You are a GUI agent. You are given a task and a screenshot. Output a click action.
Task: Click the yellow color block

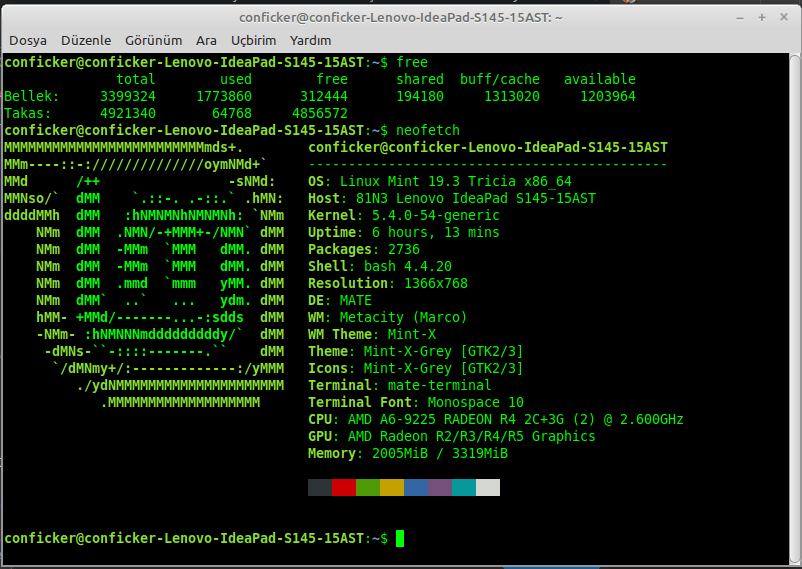click(x=392, y=487)
